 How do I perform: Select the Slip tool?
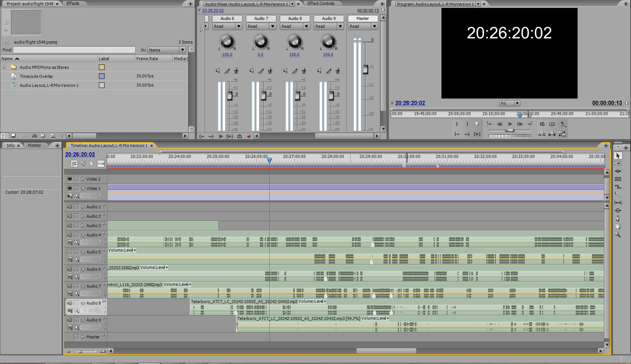(617, 203)
